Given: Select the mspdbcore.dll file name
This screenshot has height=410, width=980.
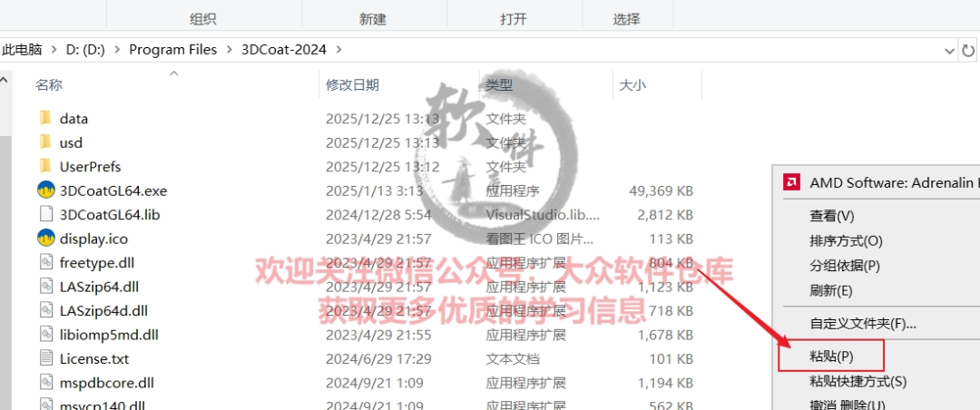Looking at the screenshot, I should [107, 382].
